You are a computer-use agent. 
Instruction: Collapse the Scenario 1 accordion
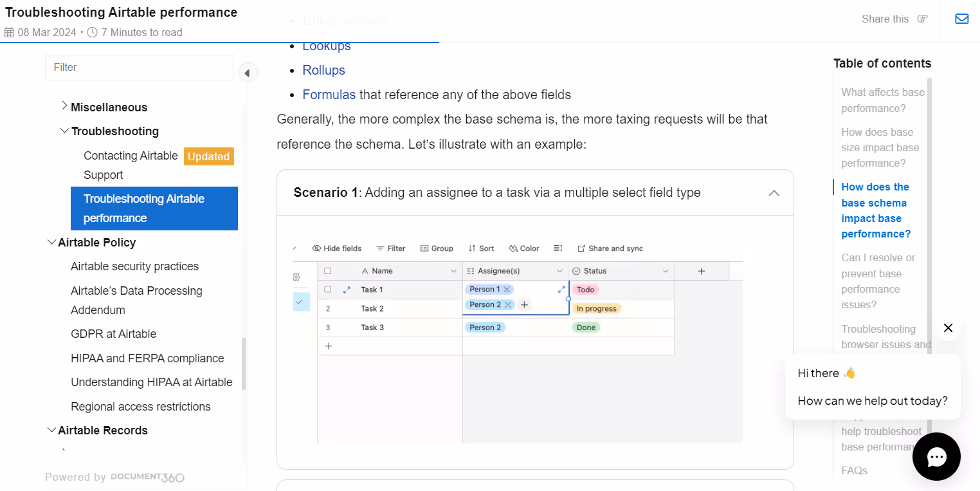774,192
